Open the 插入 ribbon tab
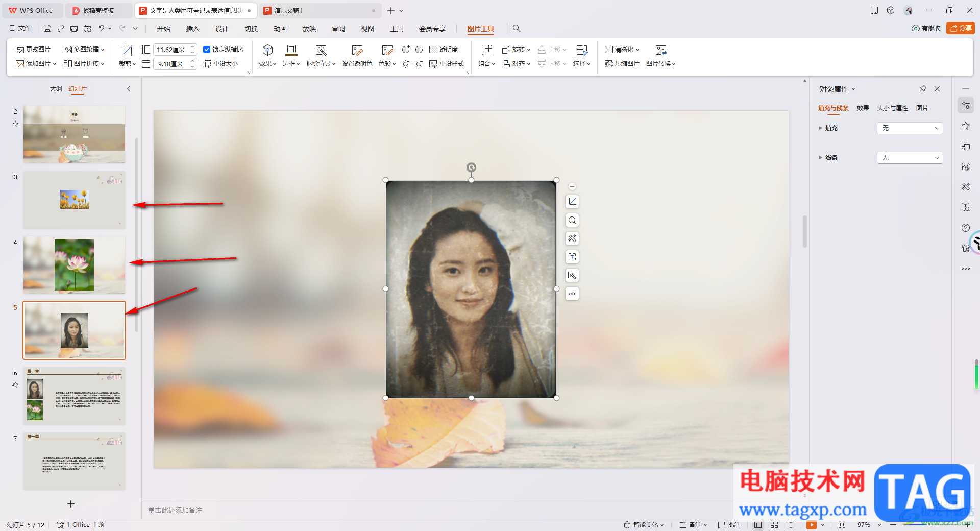 pyautogui.click(x=192, y=29)
